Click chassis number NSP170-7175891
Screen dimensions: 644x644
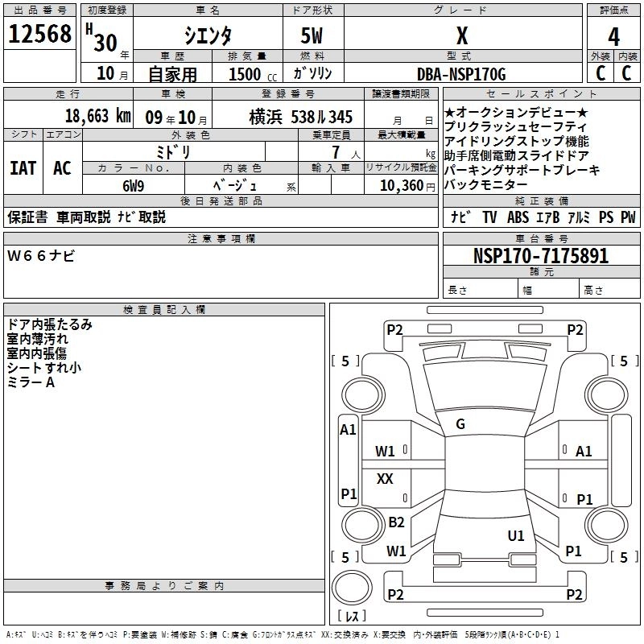540,256
